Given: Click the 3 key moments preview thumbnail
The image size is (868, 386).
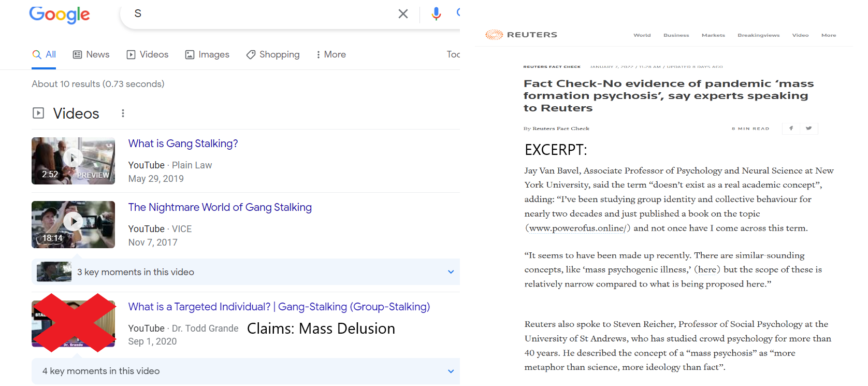Looking at the screenshot, I should [54, 271].
